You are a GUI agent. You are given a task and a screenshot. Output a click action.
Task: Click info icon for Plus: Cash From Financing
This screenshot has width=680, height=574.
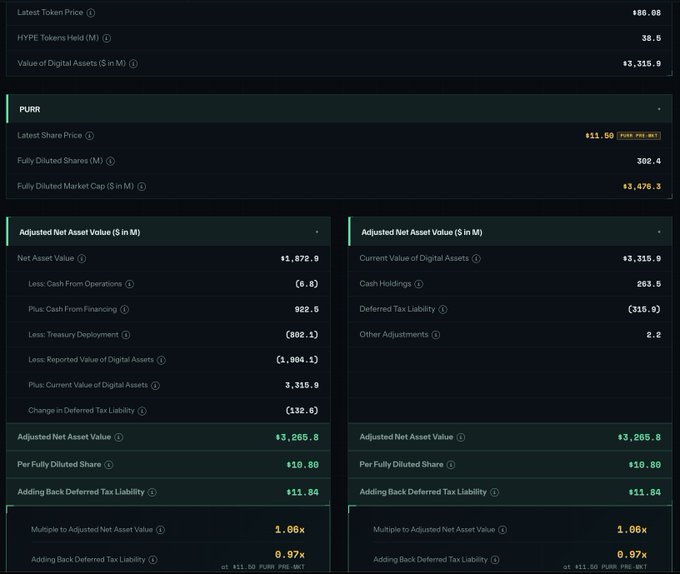(x=124, y=310)
